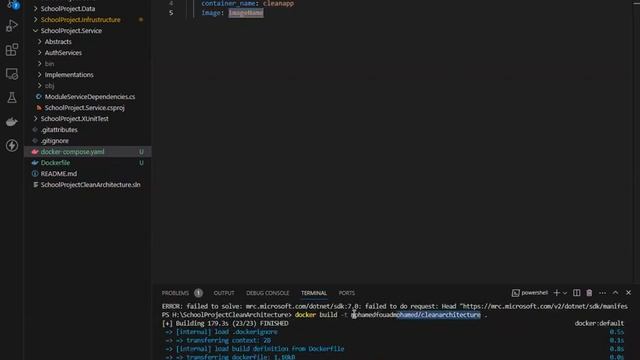640x360 pixels.
Task: Open the Remote Explorer icon
Action: [x=11, y=74]
